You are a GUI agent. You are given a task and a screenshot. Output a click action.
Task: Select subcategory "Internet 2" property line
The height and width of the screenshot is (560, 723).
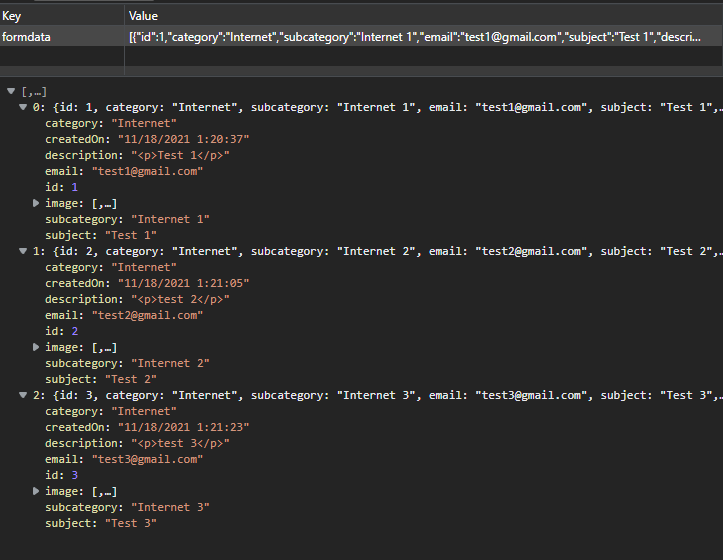[x=127, y=363]
